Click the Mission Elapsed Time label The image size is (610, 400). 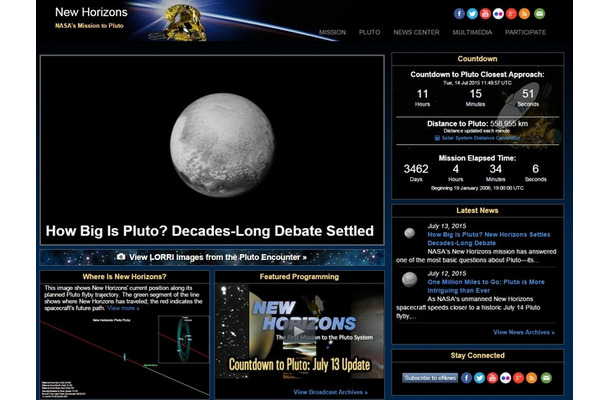click(x=477, y=158)
